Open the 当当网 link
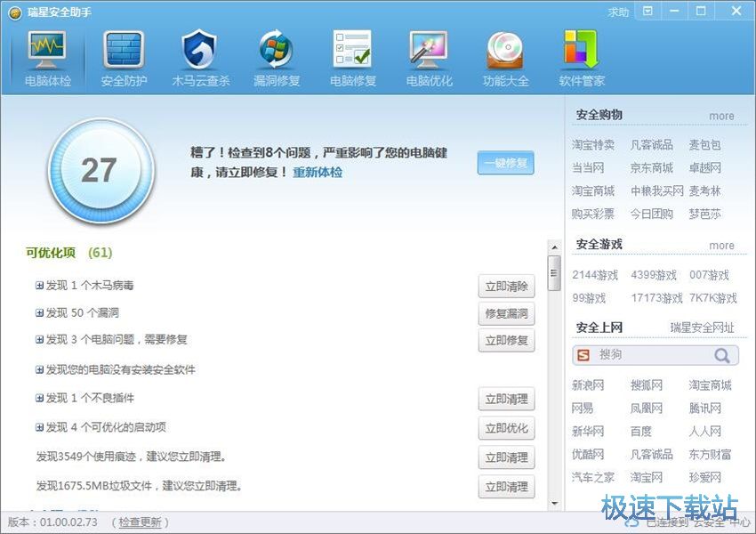756x534 pixels. pos(588,168)
